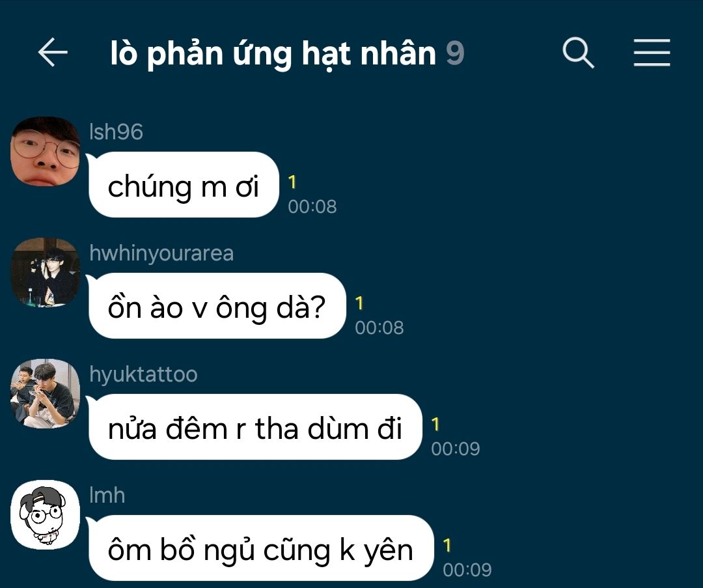Tap the 00:09 timestamp under hyuktattoo's message
The height and width of the screenshot is (588, 703).
tap(456, 449)
